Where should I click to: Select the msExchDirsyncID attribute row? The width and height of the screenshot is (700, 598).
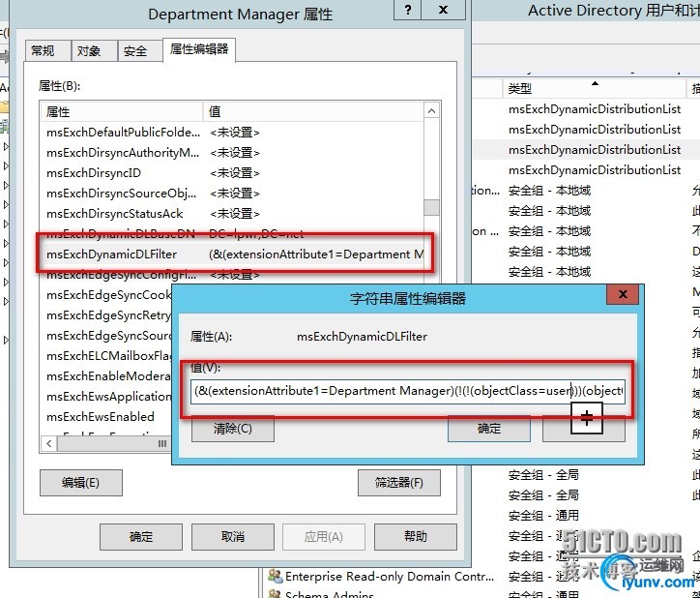click(232, 173)
